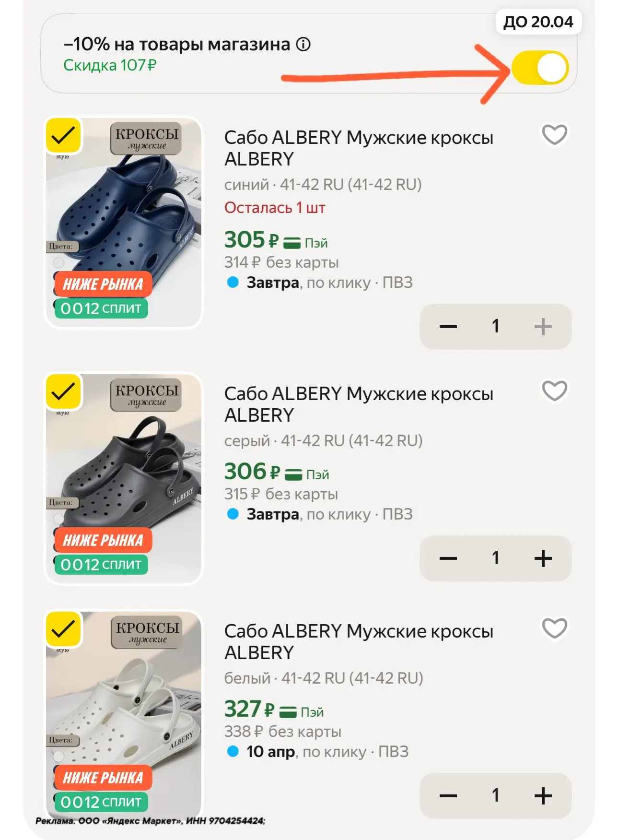Add blue crocs to favorites with heart

click(x=554, y=135)
